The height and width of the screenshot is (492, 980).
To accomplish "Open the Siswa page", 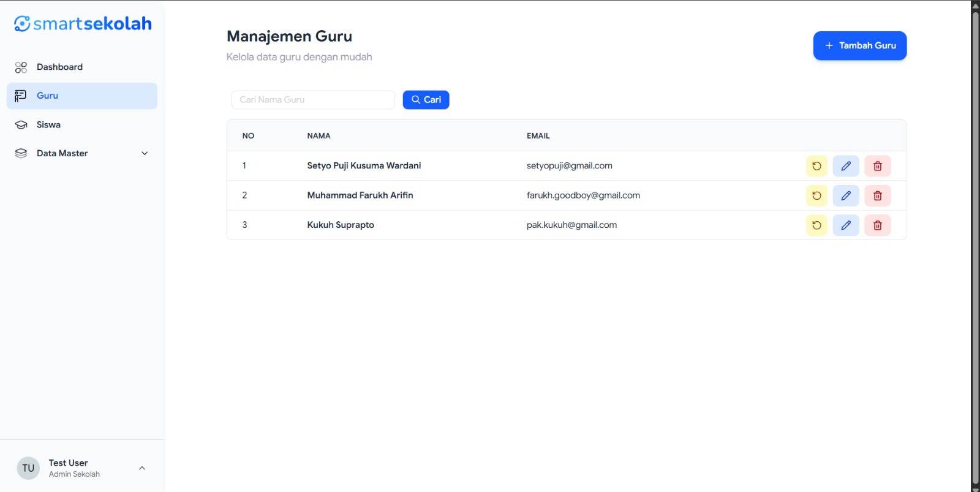I will click(x=48, y=124).
